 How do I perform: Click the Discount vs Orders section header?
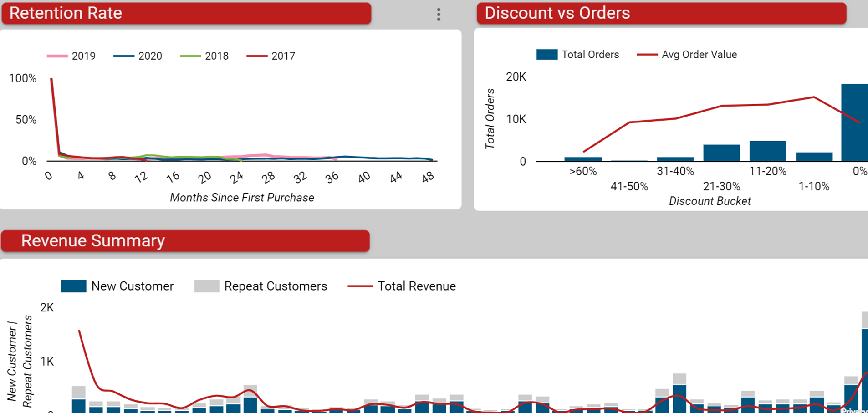[661, 13]
